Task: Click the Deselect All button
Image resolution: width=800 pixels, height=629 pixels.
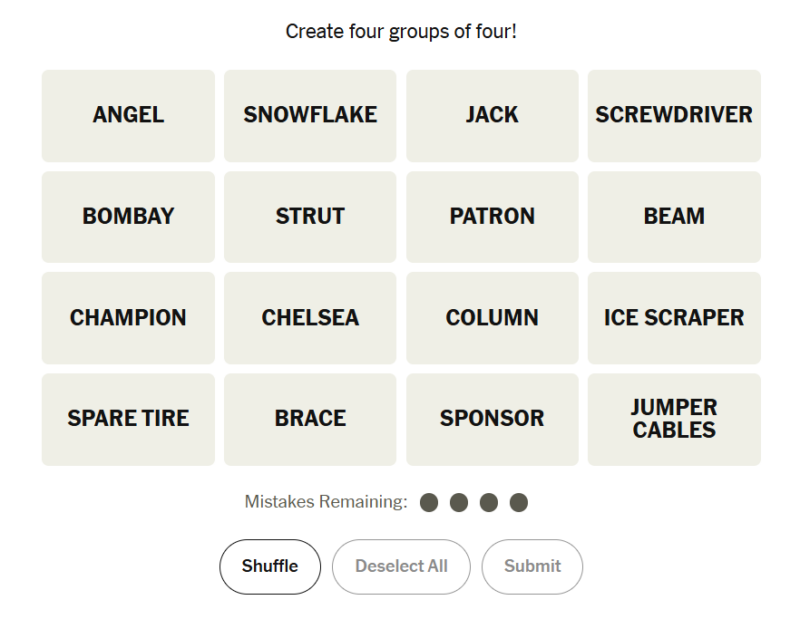Action: point(401,567)
